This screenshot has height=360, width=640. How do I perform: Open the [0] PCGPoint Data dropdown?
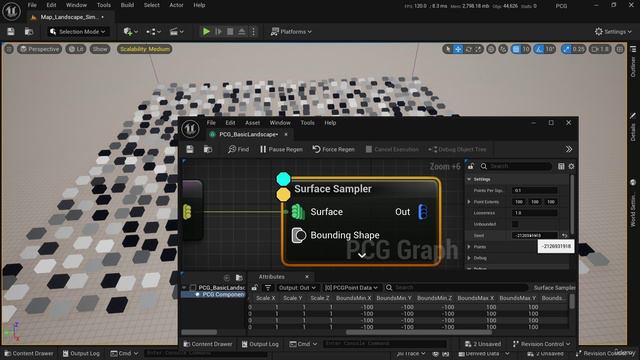351,288
